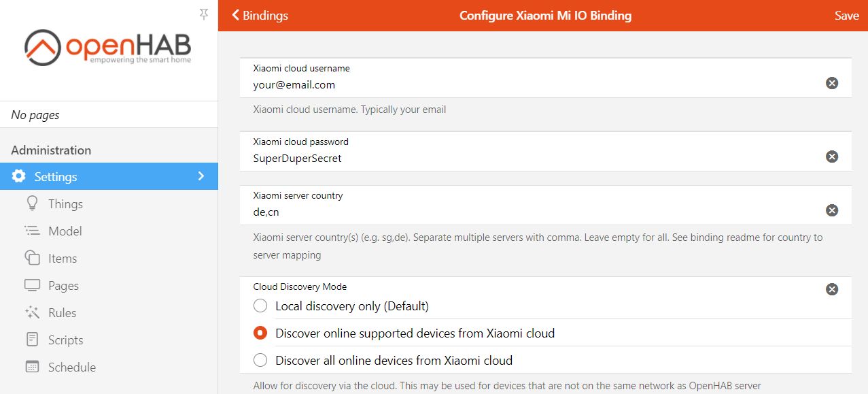The image size is (868, 394).
Task: Clear the Cloud Discovery Mode selection
Action: tap(831, 289)
